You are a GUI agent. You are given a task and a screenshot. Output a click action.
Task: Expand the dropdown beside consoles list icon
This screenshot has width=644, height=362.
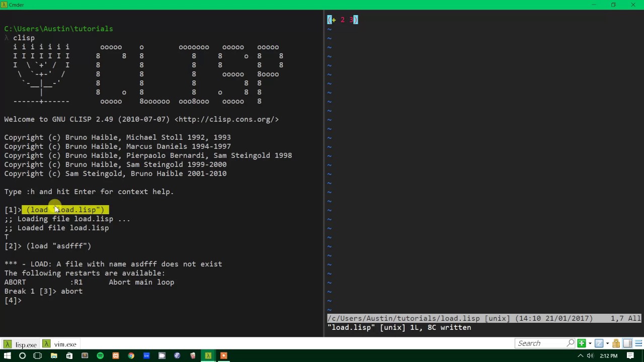pyautogui.click(x=607, y=343)
